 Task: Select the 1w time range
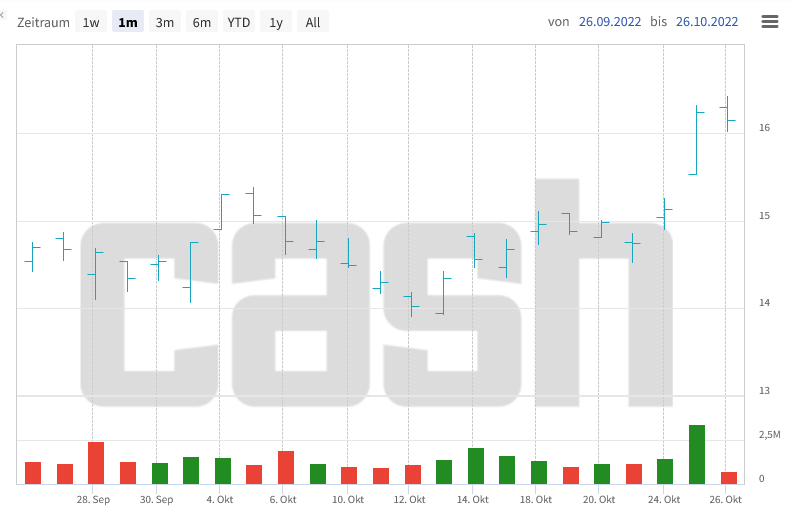91,22
